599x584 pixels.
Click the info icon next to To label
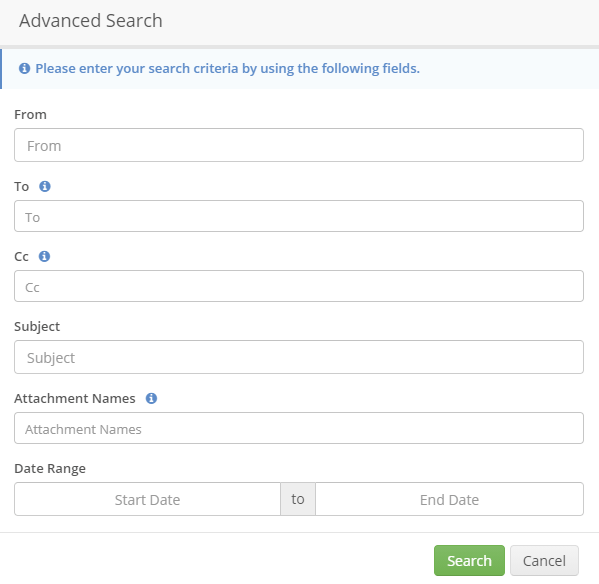pyautogui.click(x=45, y=186)
